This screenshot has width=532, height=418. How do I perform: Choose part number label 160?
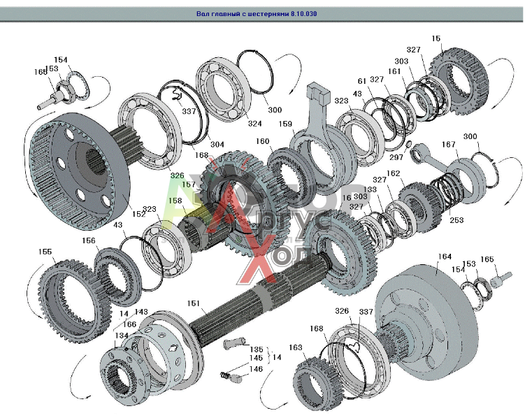(261, 141)
